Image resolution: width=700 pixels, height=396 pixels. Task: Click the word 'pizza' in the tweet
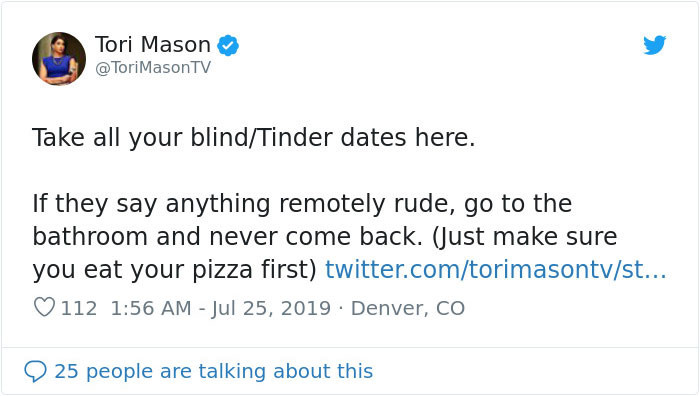pos(222,271)
